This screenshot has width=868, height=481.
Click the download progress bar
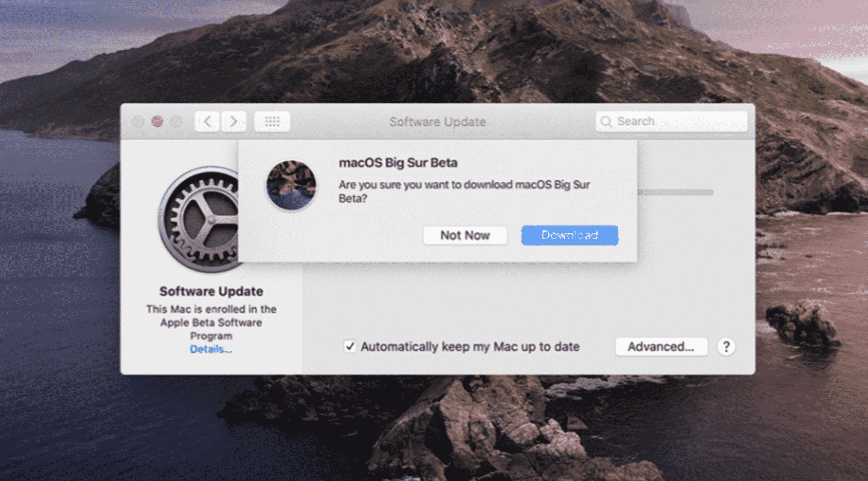click(x=676, y=193)
